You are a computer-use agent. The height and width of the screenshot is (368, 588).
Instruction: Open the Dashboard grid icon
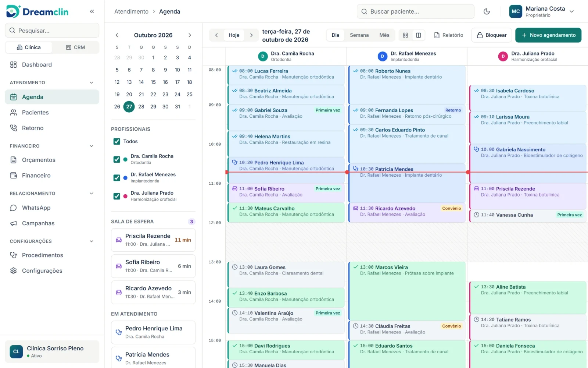(x=14, y=65)
